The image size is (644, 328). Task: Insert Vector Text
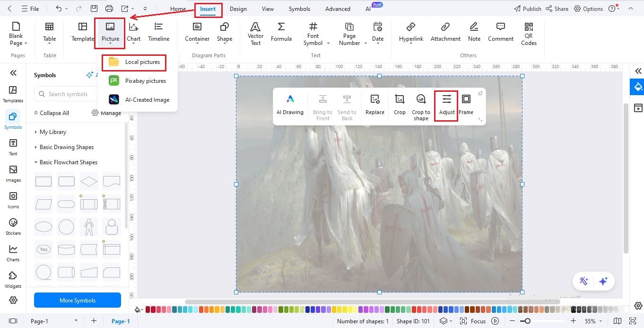(x=255, y=34)
